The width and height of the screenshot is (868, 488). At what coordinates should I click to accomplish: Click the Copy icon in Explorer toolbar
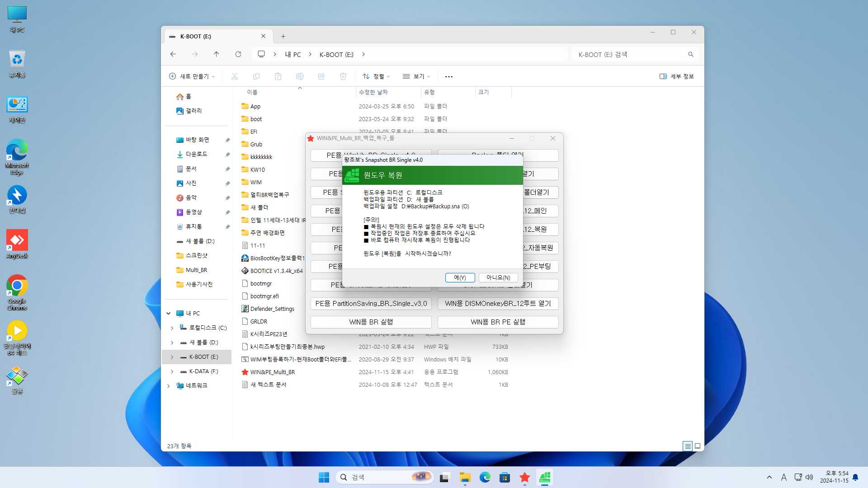[256, 76]
